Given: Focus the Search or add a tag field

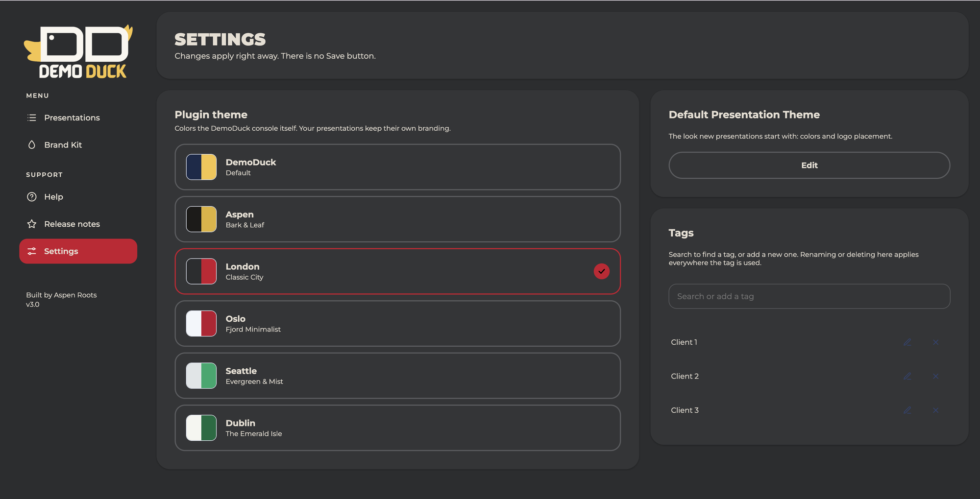Looking at the screenshot, I should pyautogui.click(x=809, y=296).
